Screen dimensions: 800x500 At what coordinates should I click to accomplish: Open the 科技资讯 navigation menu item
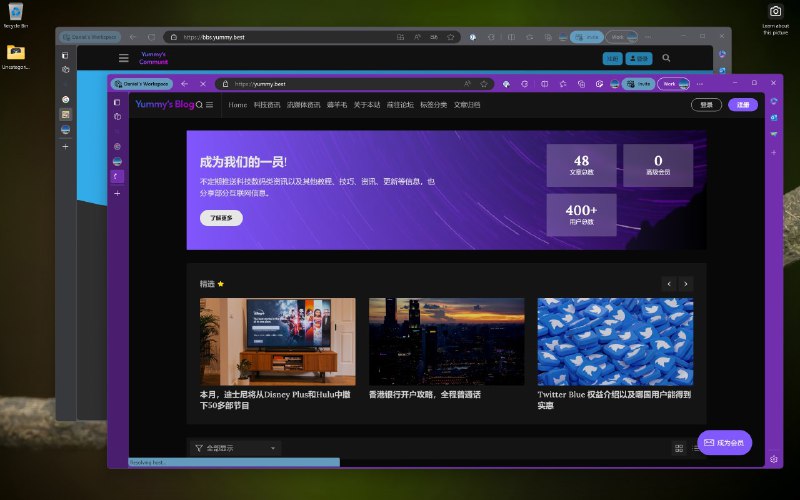[267, 105]
